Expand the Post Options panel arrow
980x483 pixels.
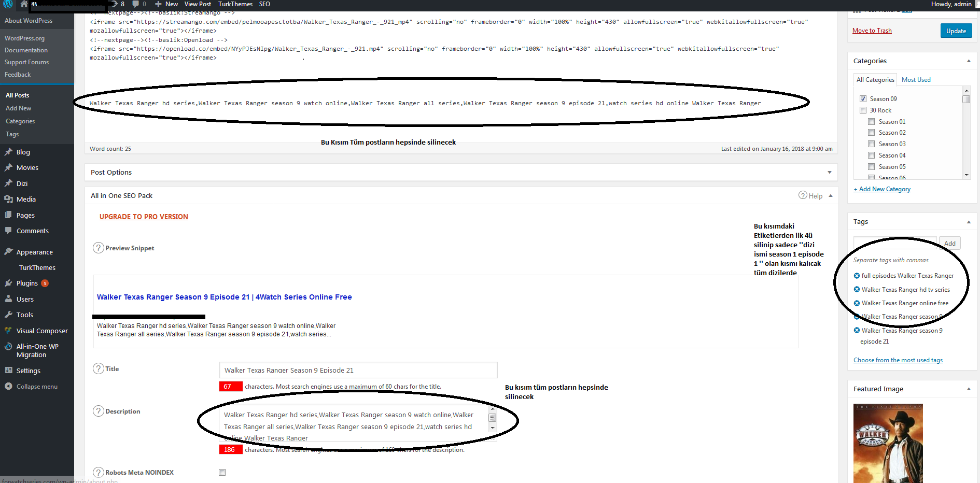coord(830,173)
